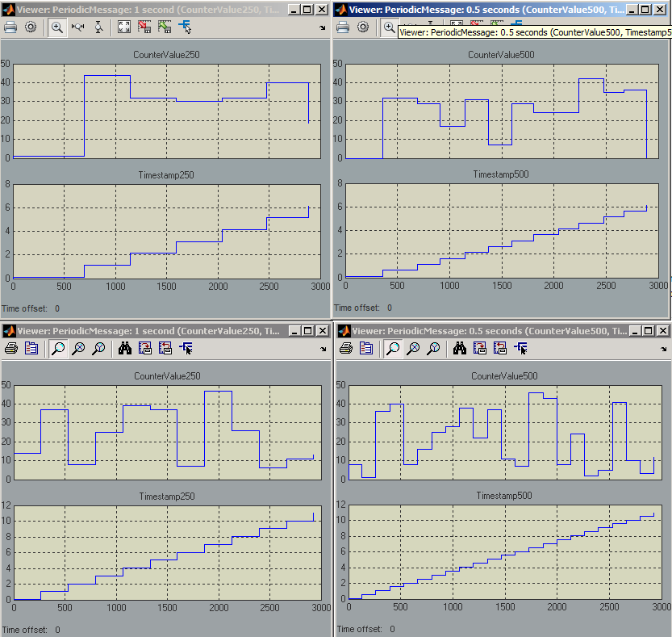The height and width of the screenshot is (637, 672).
Task: Save axes settings in top-left viewer
Action: tap(145, 27)
